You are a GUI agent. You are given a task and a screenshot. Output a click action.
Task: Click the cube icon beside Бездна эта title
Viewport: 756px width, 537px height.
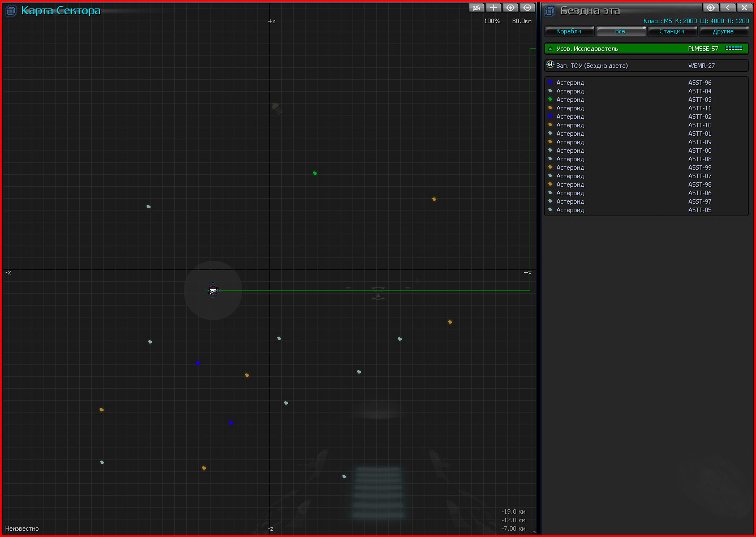tap(550, 11)
